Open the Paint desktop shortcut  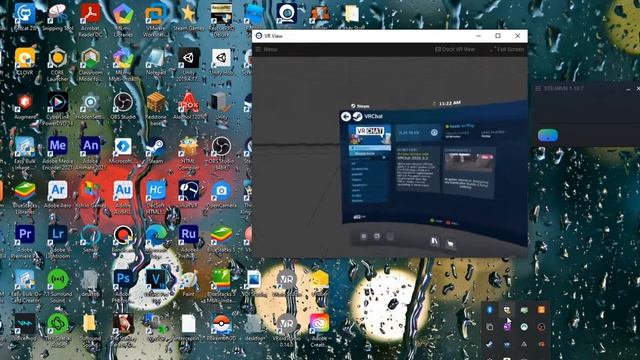point(188,282)
